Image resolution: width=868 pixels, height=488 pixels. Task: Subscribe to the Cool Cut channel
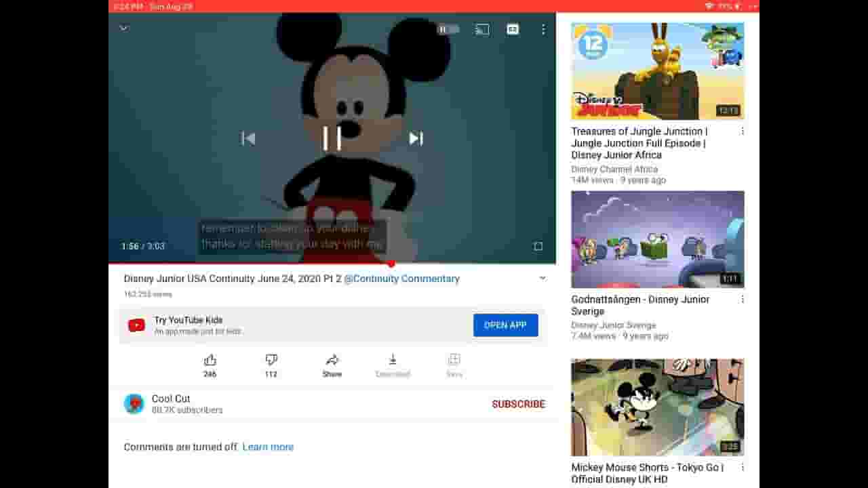519,404
